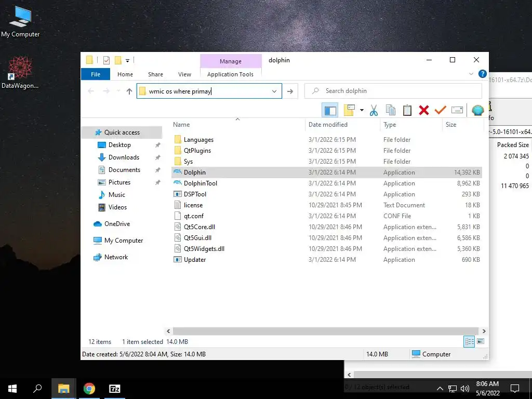Open the View ribbon tab
Viewport: 532px width, 399px height.
[x=184, y=74]
